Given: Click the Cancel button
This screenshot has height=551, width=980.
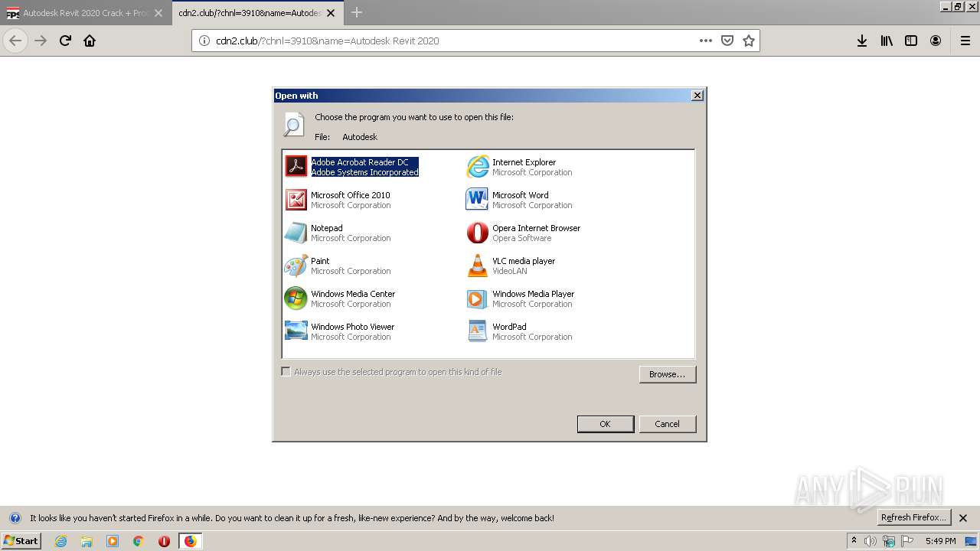Looking at the screenshot, I should pyautogui.click(x=667, y=424).
